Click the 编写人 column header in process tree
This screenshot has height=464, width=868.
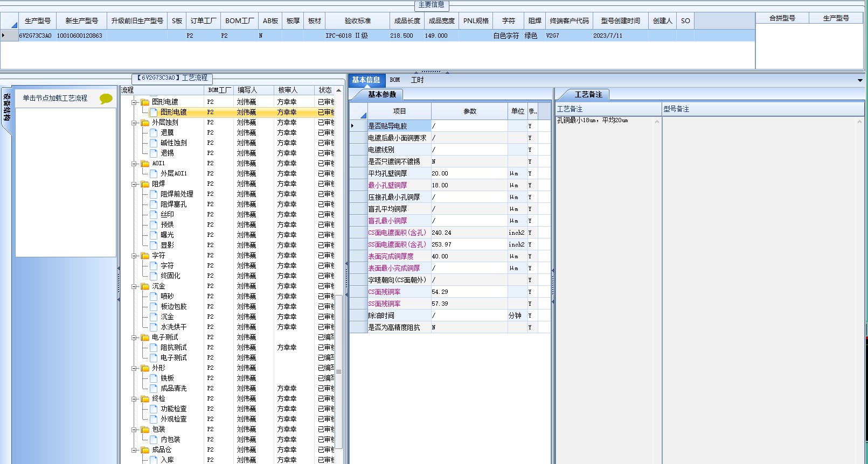254,90
